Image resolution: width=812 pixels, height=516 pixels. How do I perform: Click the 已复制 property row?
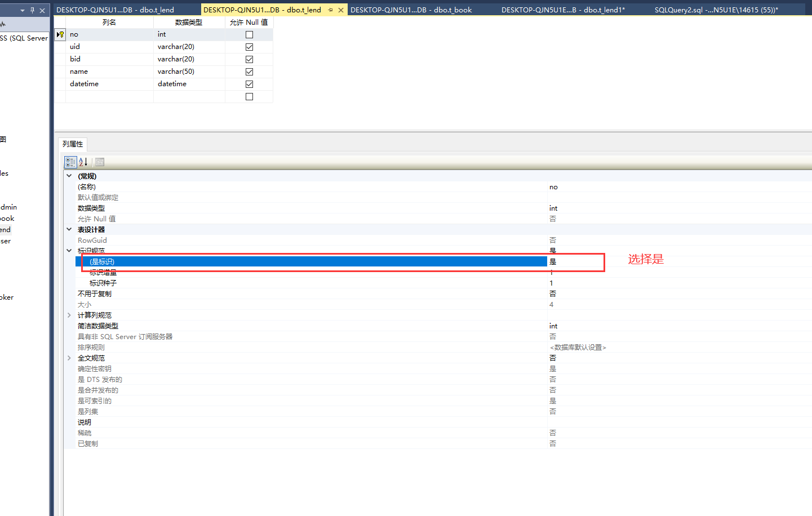coord(443,444)
